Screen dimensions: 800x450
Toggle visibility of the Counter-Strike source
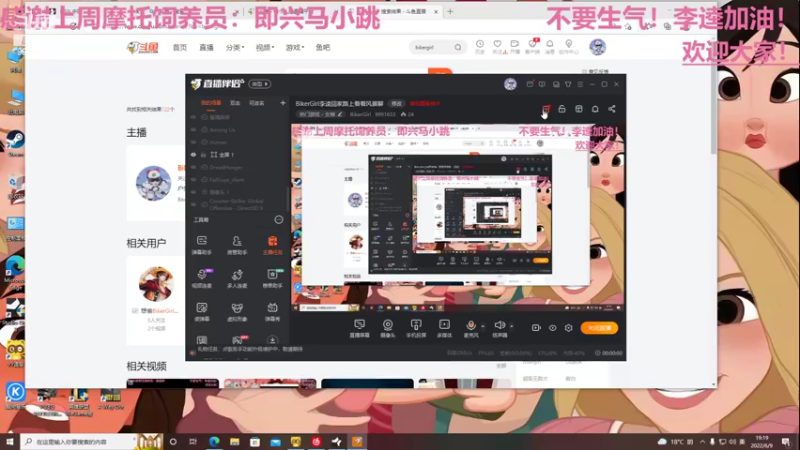point(193,205)
